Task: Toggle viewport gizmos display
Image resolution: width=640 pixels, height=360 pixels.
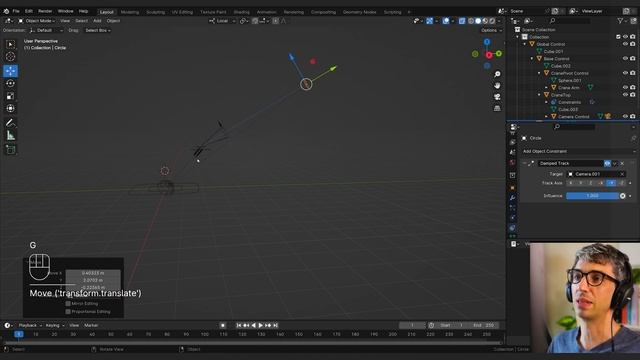Action: (429, 21)
